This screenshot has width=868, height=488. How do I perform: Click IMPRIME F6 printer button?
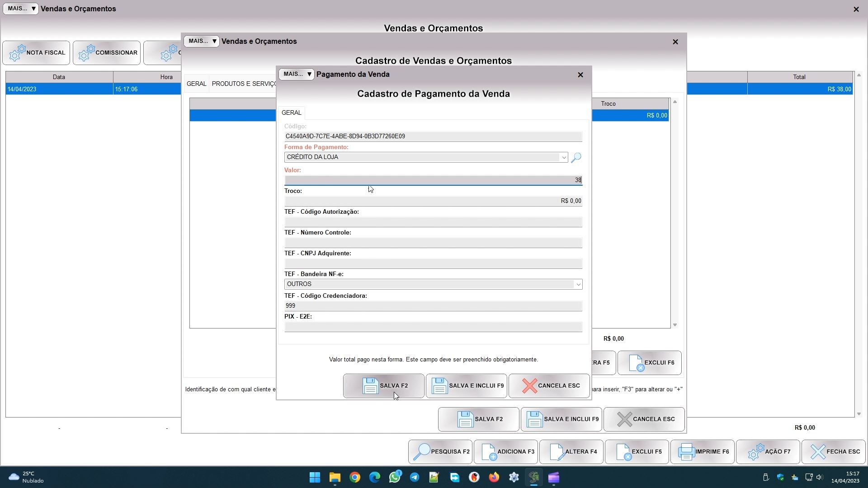pos(703,452)
